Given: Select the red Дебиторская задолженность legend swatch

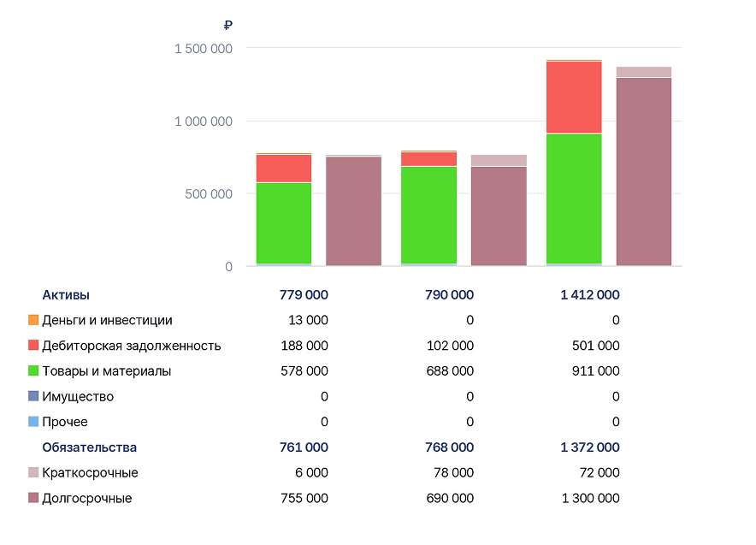Looking at the screenshot, I should [x=33, y=345].
